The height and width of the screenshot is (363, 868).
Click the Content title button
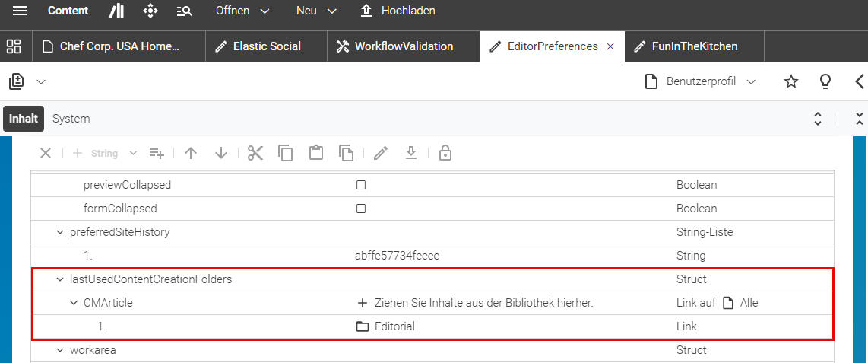[68, 11]
